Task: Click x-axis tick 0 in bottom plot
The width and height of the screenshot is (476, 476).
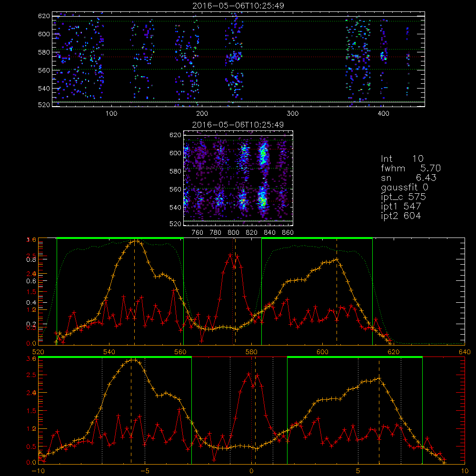Action: [x=251, y=471]
